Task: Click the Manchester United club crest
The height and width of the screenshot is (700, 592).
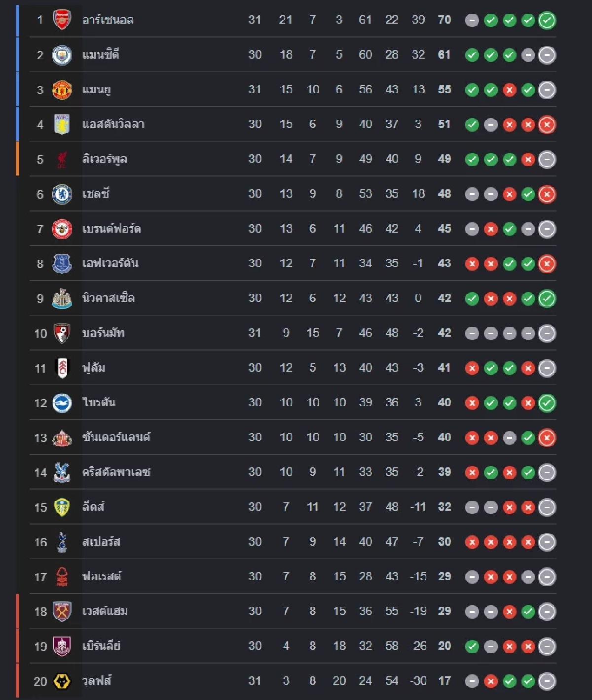Action: click(x=62, y=90)
